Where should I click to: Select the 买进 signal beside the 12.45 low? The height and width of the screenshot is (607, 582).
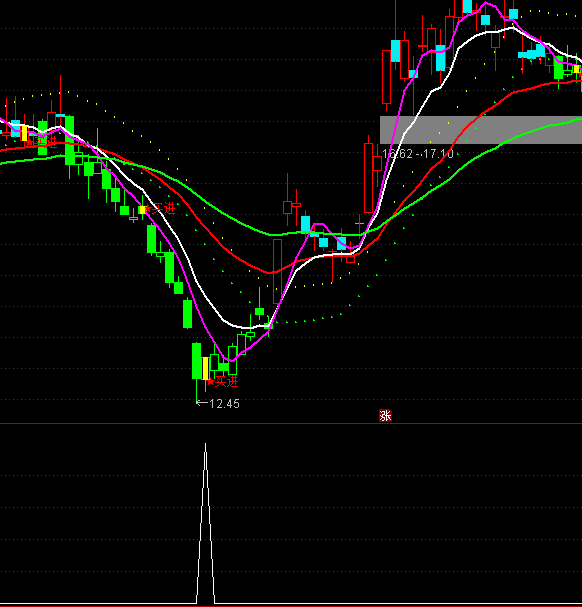[223, 382]
